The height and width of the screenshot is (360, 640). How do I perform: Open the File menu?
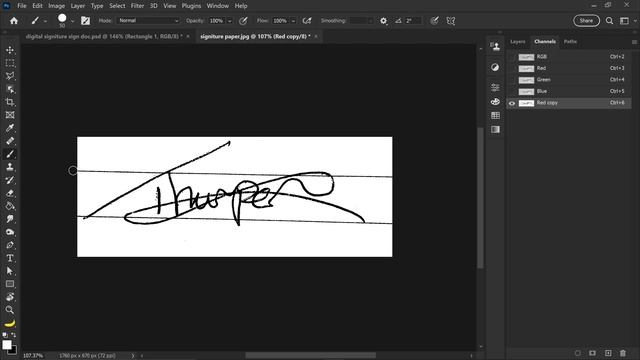(x=22, y=6)
